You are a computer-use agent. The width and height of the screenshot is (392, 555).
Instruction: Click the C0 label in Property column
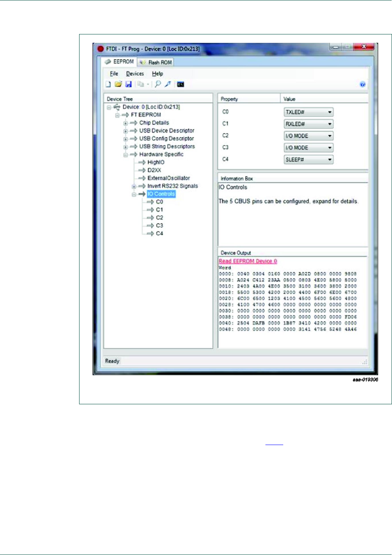click(225, 112)
